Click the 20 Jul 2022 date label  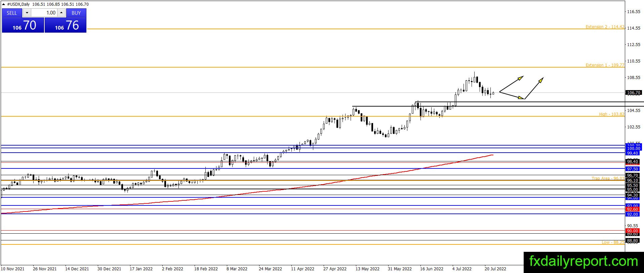pyautogui.click(x=495, y=269)
